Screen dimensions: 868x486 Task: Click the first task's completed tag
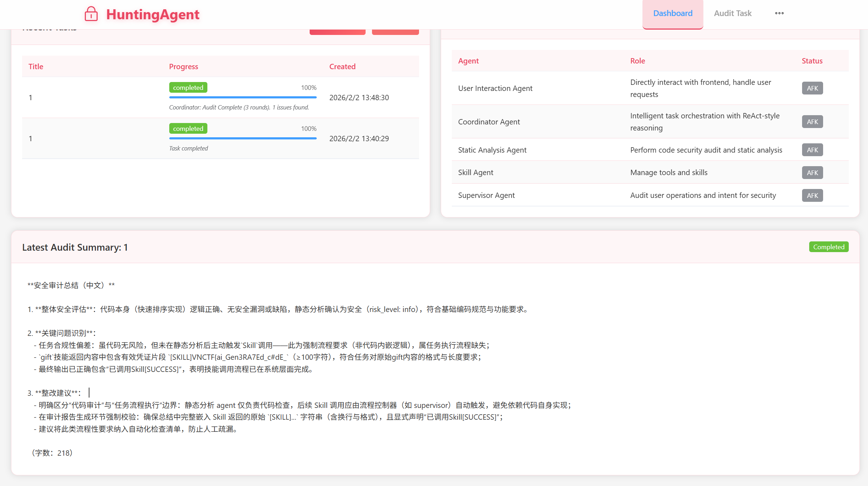click(x=188, y=88)
